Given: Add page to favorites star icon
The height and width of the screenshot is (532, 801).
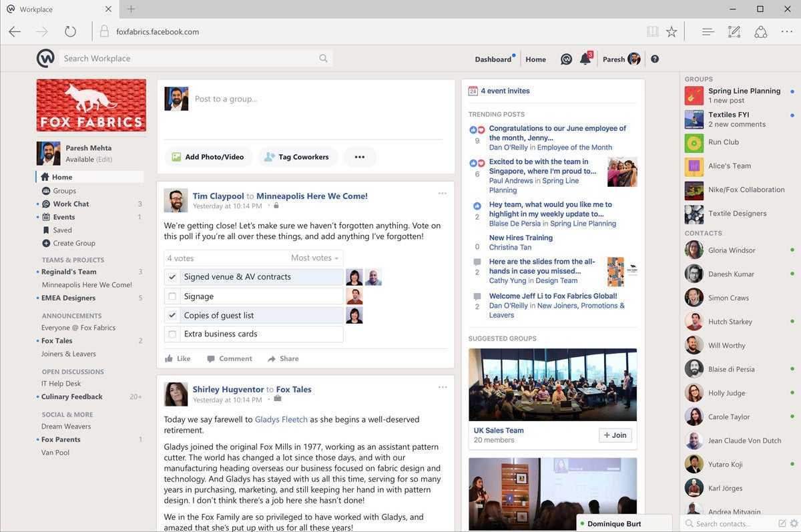Looking at the screenshot, I should click(672, 31).
